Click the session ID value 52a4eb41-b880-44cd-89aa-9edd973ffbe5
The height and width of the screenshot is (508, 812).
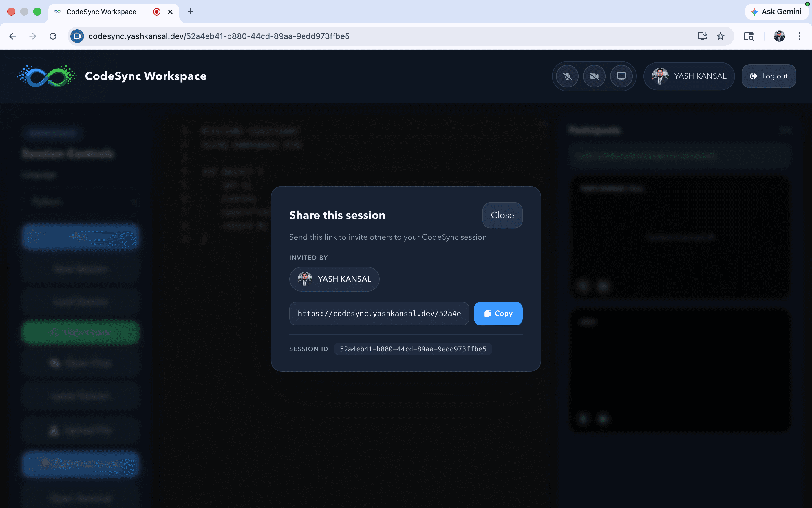point(413,349)
